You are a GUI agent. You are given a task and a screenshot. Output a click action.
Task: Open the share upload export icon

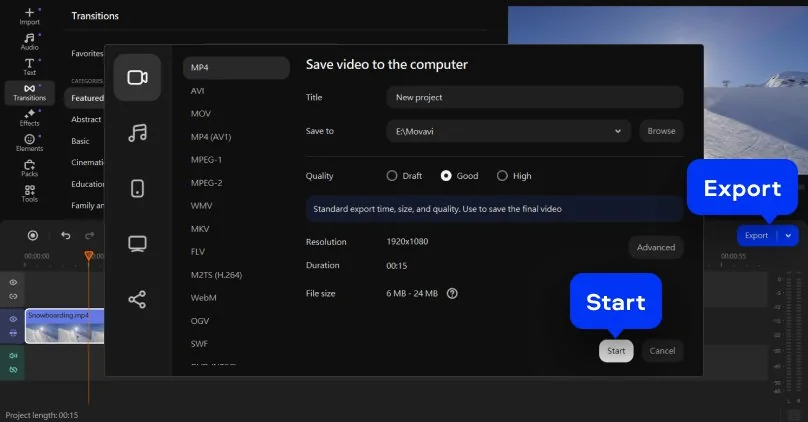click(x=137, y=299)
